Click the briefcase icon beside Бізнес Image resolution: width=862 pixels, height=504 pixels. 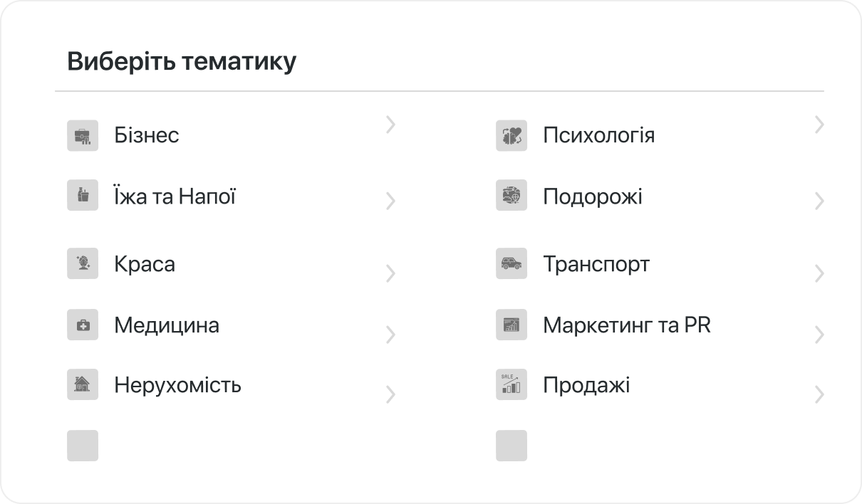pyautogui.click(x=83, y=135)
